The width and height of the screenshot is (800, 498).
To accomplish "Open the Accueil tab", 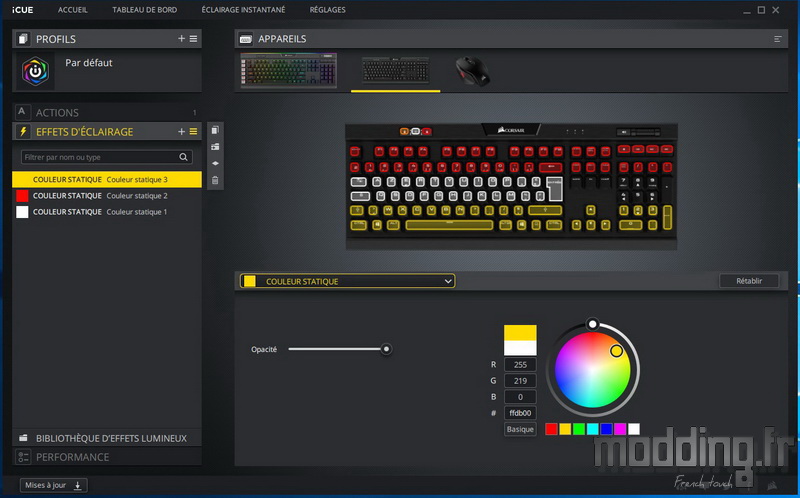I will (x=72, y=10).
